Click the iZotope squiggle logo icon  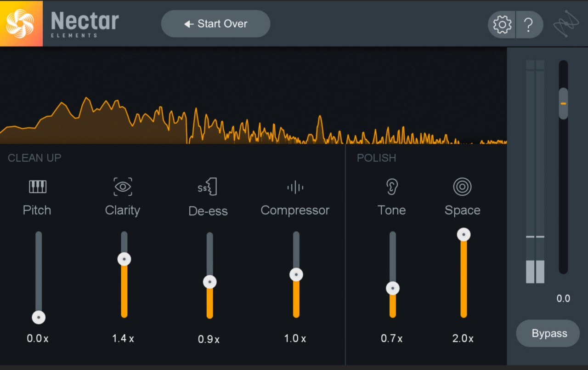coord(566,24)
